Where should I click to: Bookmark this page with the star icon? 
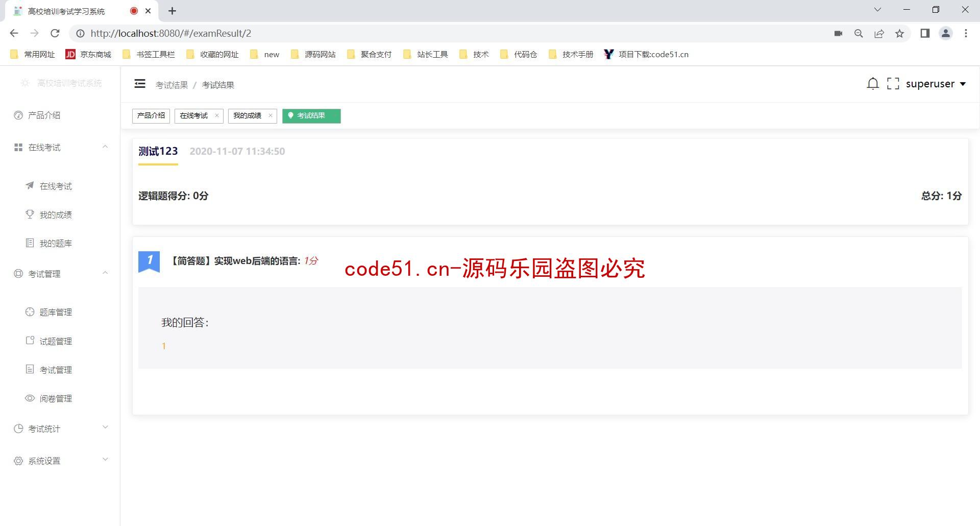[899, 33]
